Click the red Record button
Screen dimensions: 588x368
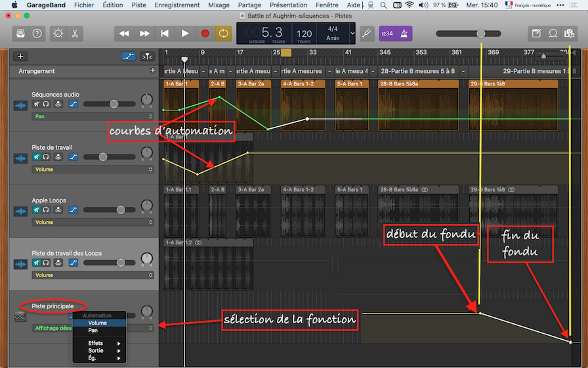point(205,34)
